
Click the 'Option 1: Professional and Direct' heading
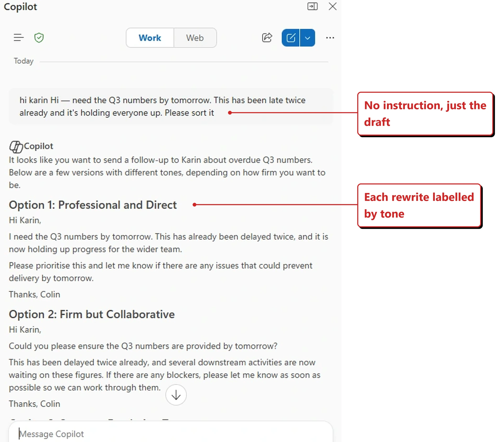tap(93, 205)
